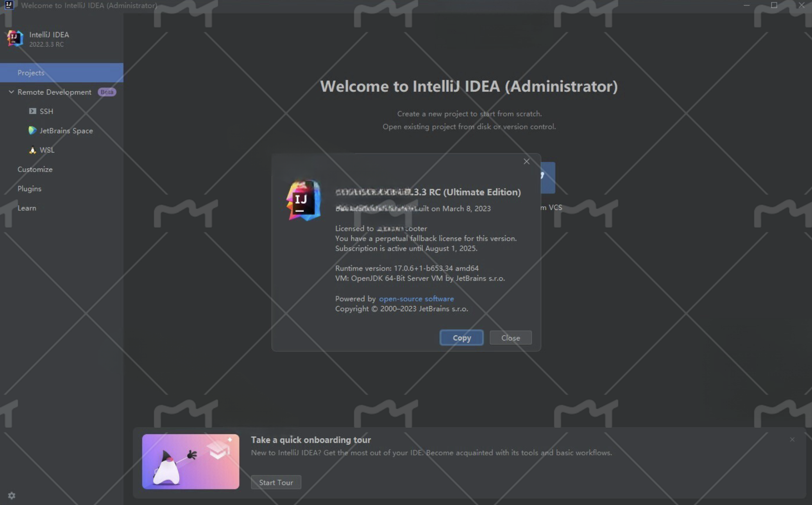812x505 pixels.
Task: Click the JetBrains Space icon
Action: [x=31, y=130]
